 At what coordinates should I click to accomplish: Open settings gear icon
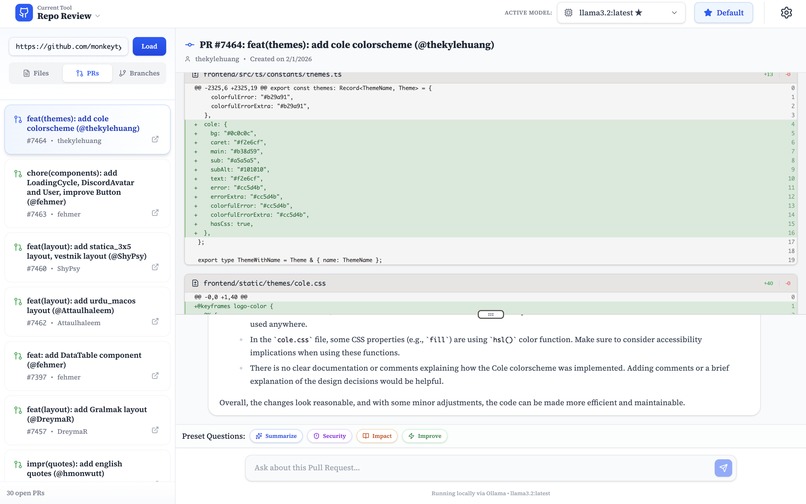786,13
